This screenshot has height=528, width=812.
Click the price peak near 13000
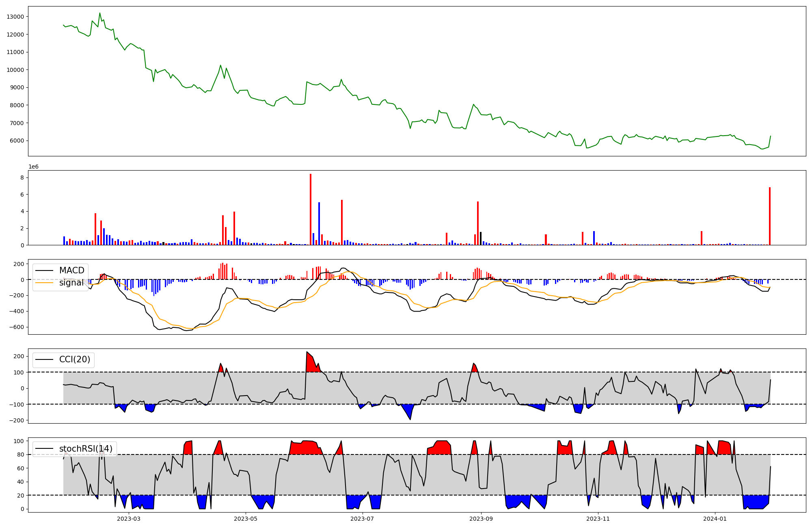coord(100,13)
